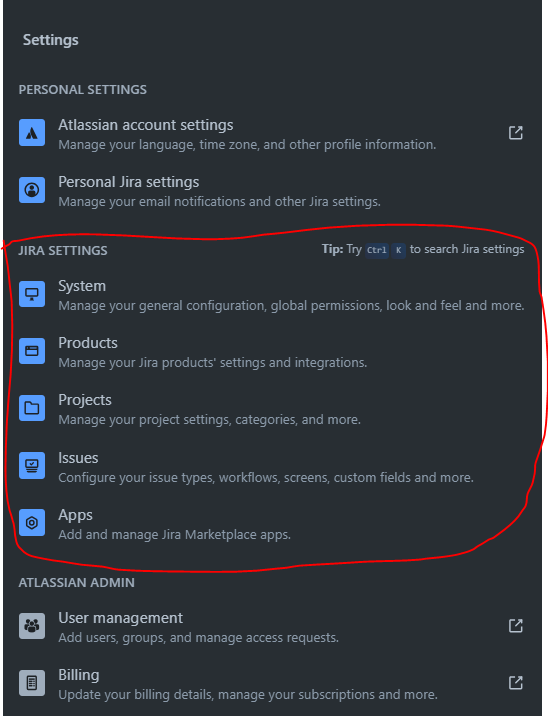Click the Ctrl key hint badge
This screenshot has width=548, height=716.
[x=377, y=250]
